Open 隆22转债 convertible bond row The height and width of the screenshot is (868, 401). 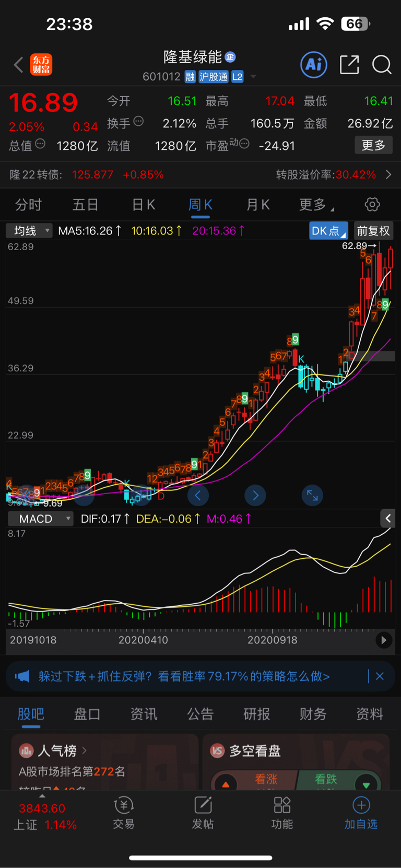[x=200, y=174]
